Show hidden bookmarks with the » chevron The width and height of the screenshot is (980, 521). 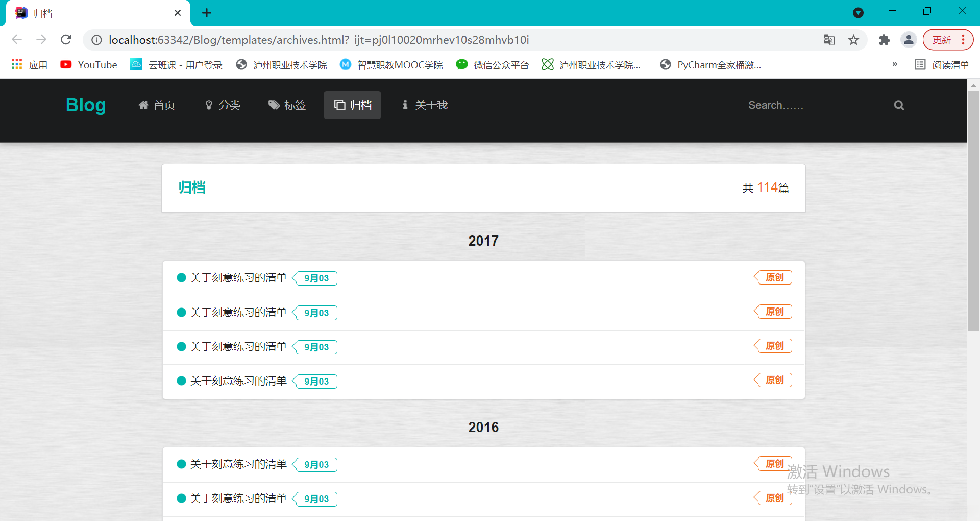point(895,64)
